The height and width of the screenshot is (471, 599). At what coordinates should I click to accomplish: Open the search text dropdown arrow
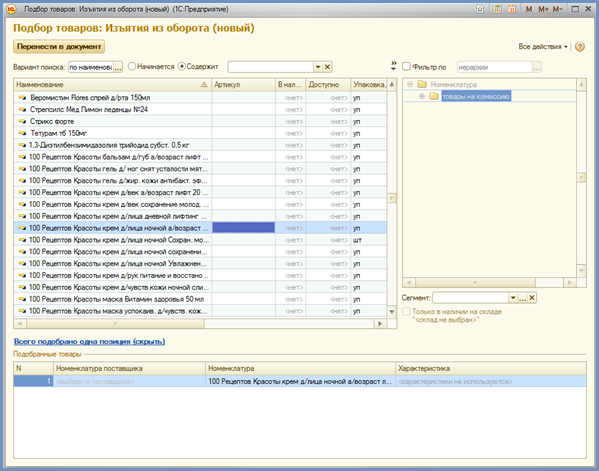tap(318, 67)
